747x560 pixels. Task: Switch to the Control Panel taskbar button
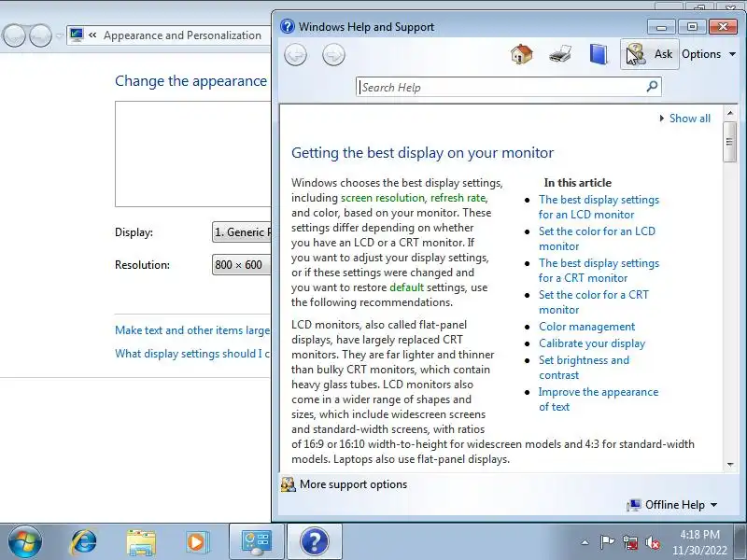click(257, 542)
